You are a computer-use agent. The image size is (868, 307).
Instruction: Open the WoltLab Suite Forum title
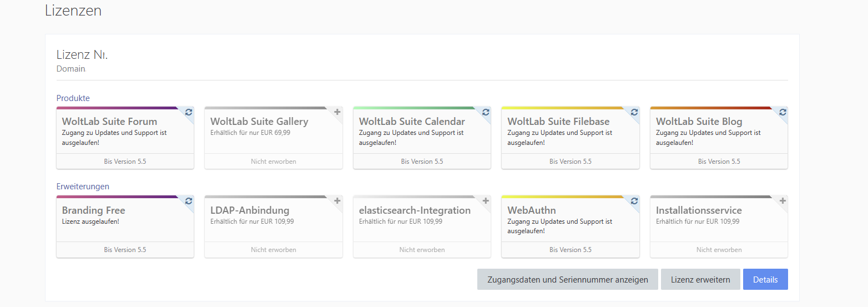point(109,122)
